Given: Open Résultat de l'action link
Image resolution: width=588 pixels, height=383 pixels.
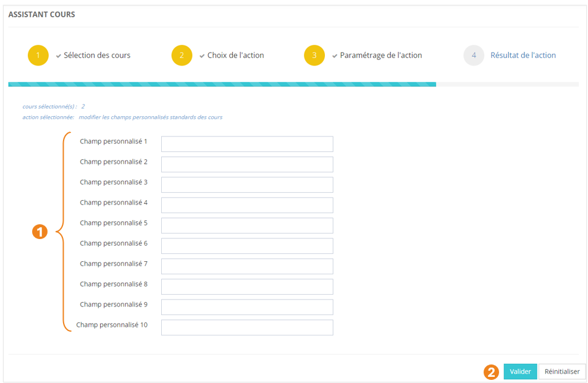Looking at the screenshot, I should click(x=523, y=56).
